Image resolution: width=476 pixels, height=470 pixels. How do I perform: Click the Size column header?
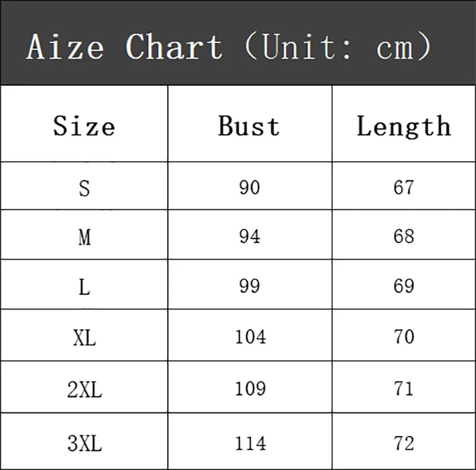point(84,126)
